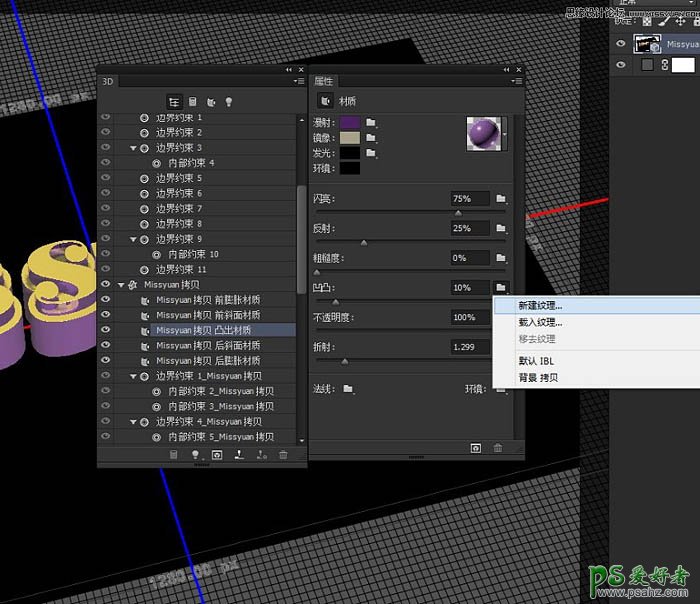Open diffuse (漫射) texture folder menu
700x604 pixels.
point(371,122)
